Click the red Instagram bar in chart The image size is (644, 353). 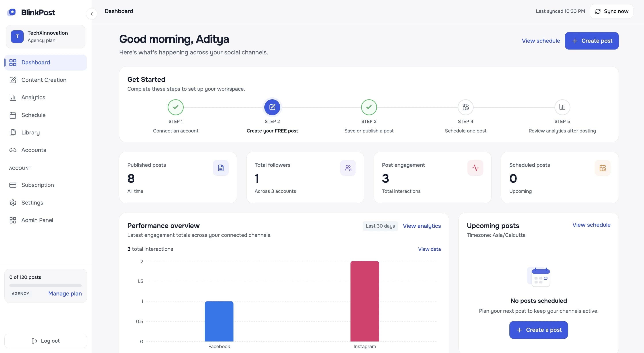click(x=364, y=301)
